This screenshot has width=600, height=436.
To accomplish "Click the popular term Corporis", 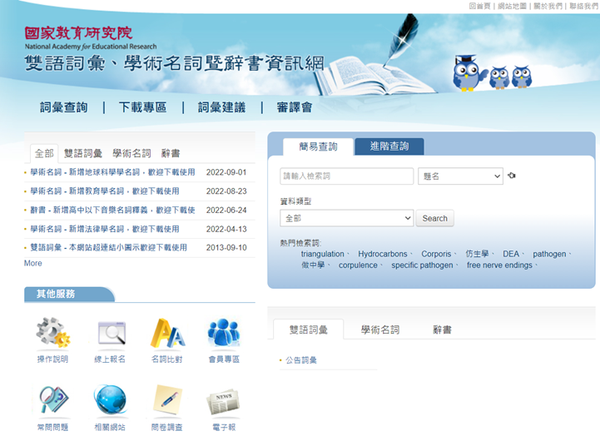I will pyautogui.click(x=436, y=254).
